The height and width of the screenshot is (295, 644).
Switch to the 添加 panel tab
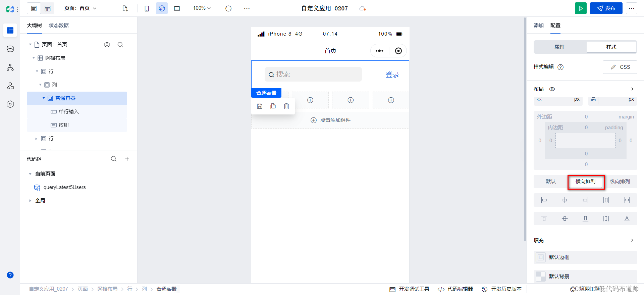pyautogui.click(x=539, y=26)
